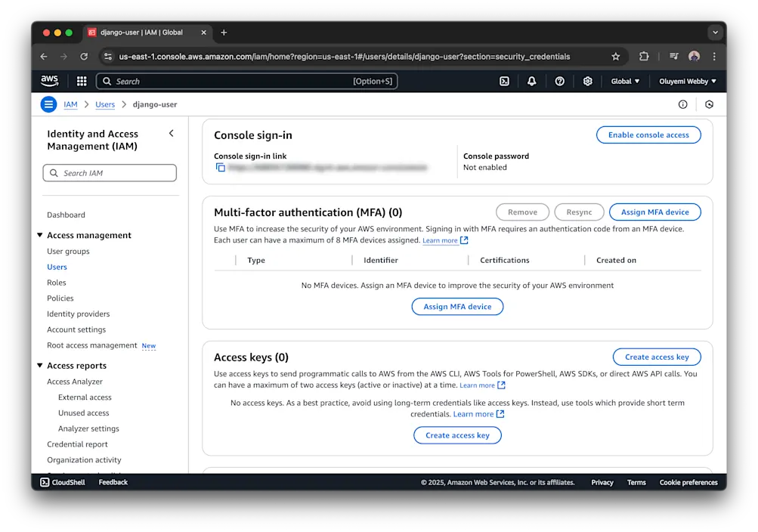Open the Global region dropdown

click(626, 81)
